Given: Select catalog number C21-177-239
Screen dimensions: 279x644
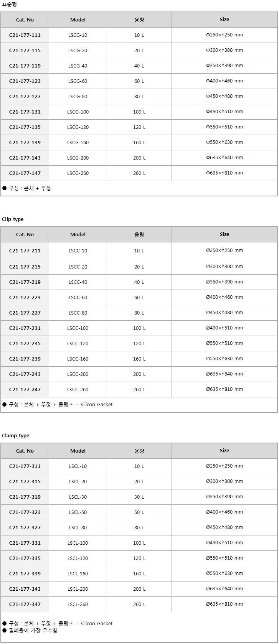Looking at the screenshot, I should [x=25, y=359].
